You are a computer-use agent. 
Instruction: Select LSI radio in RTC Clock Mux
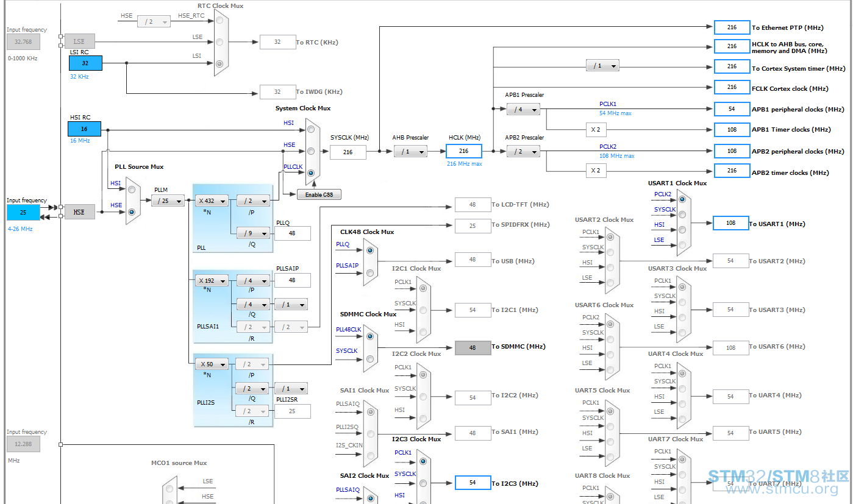pos(219,63)
